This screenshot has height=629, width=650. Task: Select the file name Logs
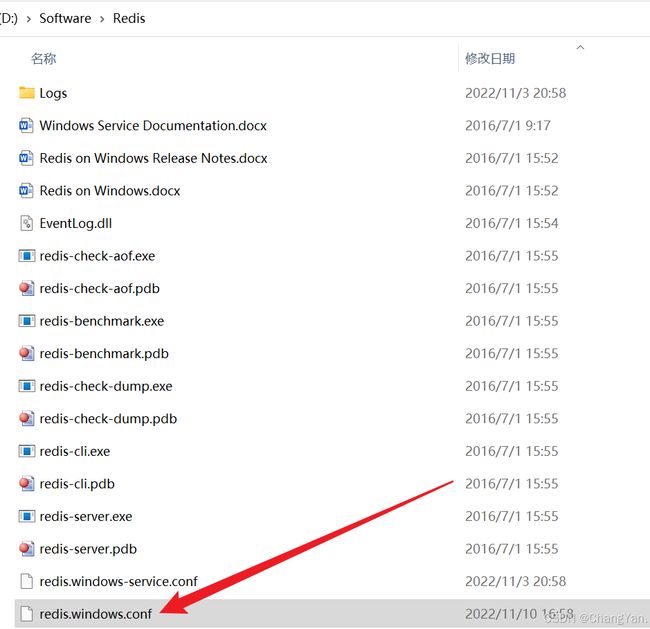click(x=53, y=93)
